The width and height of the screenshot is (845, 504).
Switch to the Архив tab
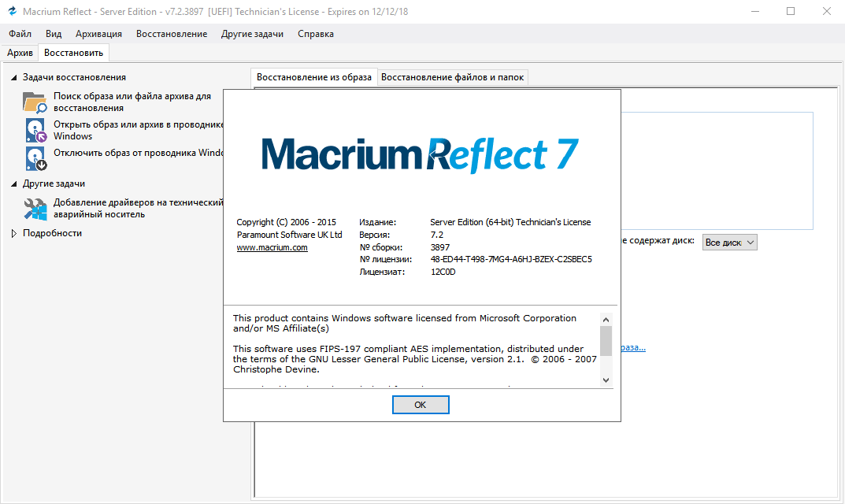20,53
